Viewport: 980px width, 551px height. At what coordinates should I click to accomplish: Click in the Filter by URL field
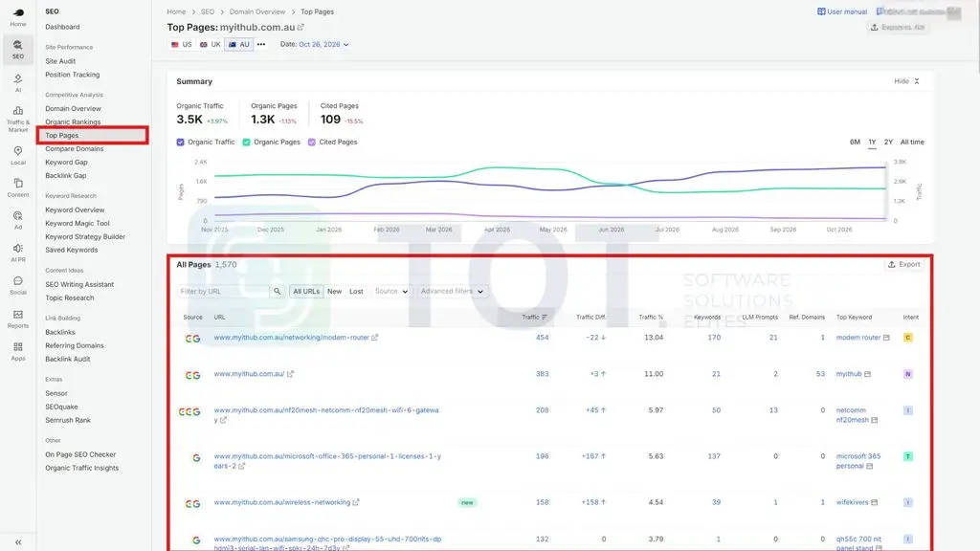point(222,291)
